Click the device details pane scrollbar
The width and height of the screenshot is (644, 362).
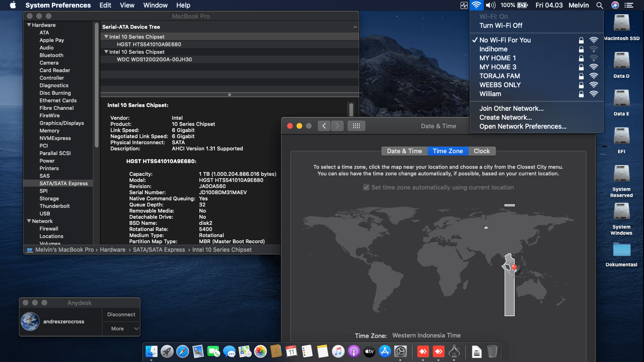(351, 109)
